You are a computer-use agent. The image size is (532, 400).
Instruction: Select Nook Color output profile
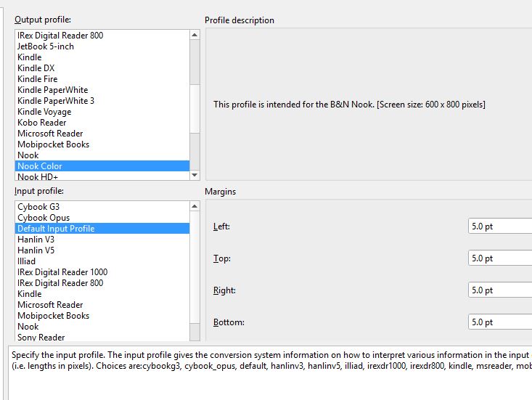point(40,166)
